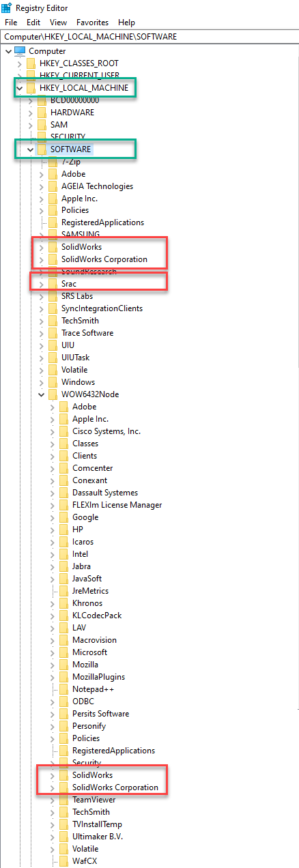Open the Favorites menu
Viewport: 299px width, 868px height.
(92, 23)
